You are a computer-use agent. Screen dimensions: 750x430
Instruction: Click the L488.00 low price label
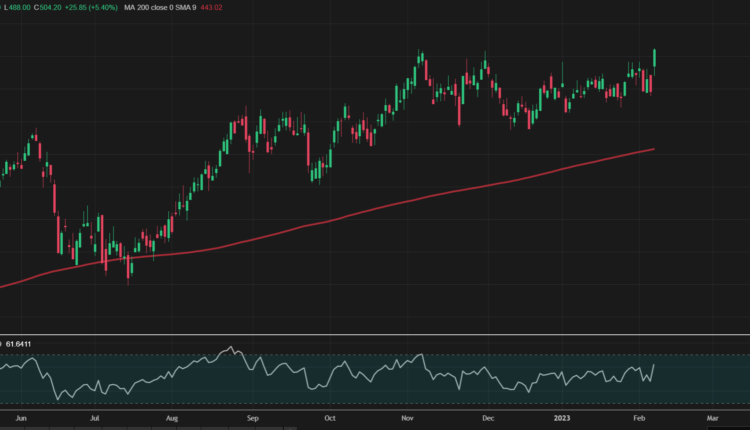coord(18,9)
